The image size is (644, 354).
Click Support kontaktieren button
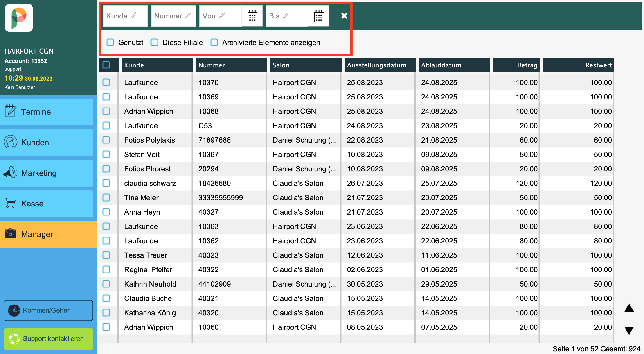[48, 338]
